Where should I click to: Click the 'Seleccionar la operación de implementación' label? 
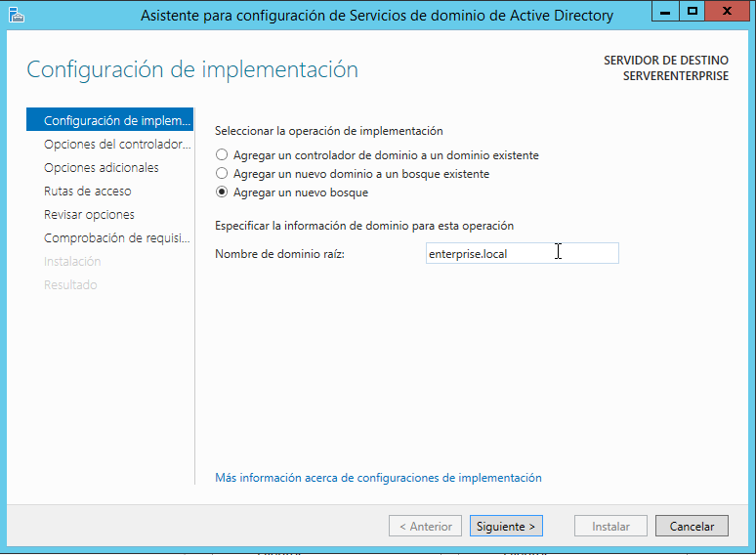[x=329, y=131]
